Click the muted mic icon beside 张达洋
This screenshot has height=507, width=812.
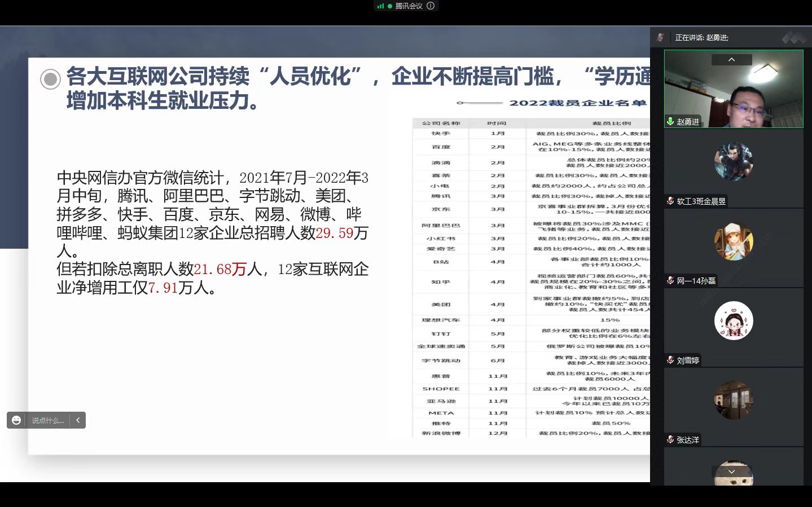[x=670, y=440]
